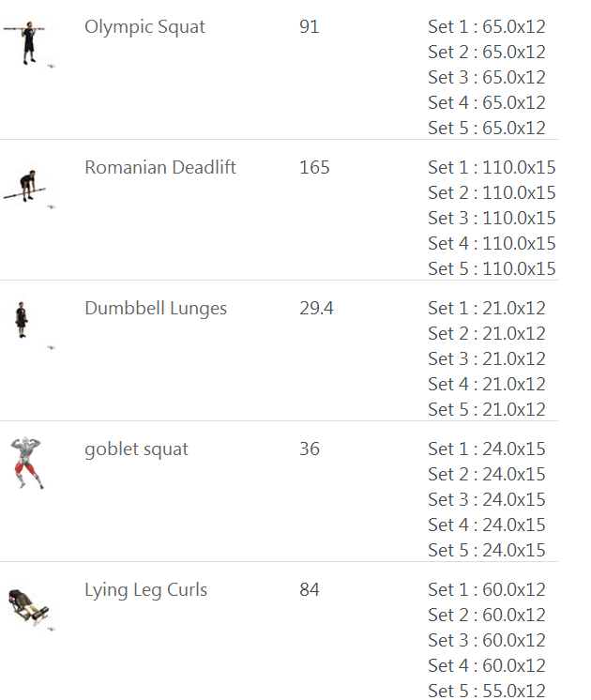Open the Romanian Deadlift exercise image
The height and width of the screenshot is (700, 591).
click(x=28, y=188)
